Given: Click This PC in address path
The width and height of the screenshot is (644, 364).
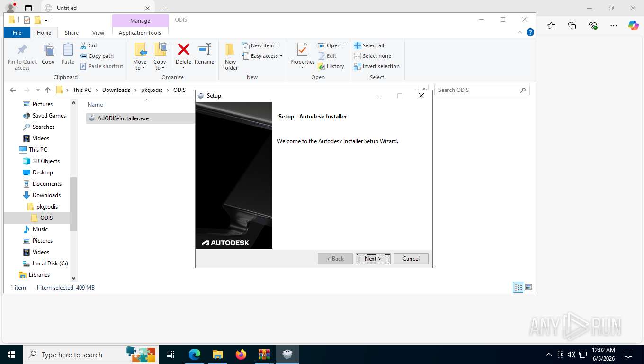Looking at the screenshot, I should click(x=82, y=90).
